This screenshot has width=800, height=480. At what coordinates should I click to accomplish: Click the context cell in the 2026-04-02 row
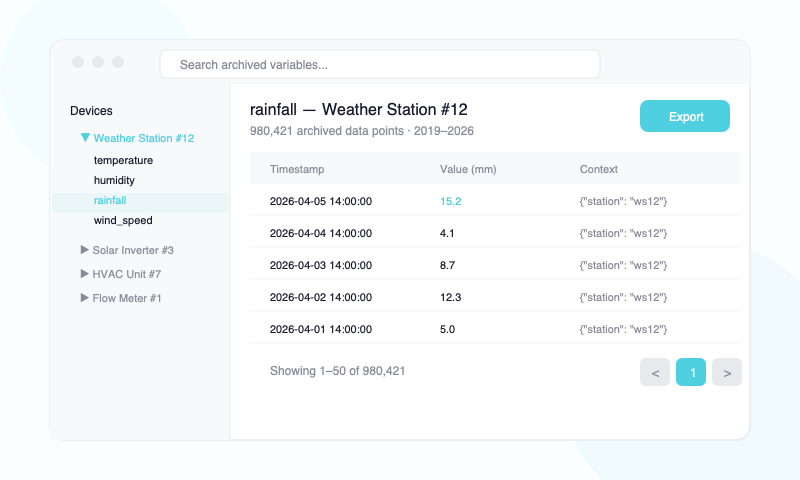[x=623, y=297]
